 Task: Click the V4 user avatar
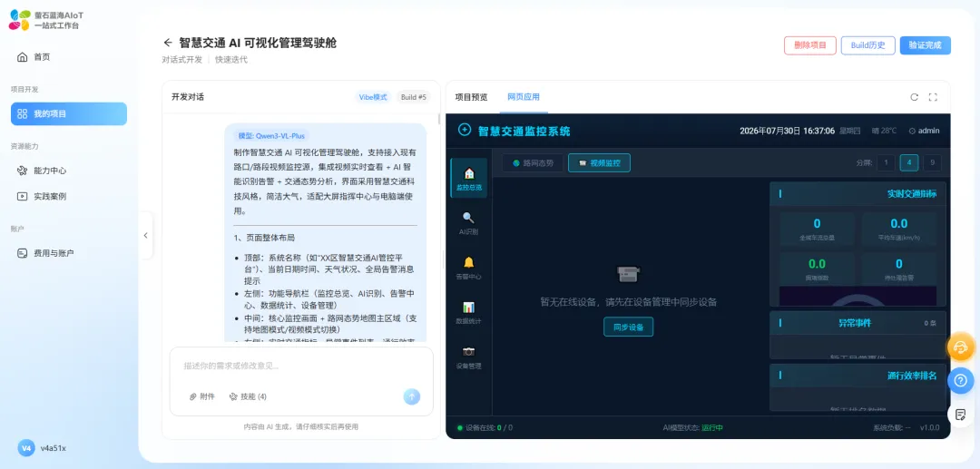[25, 448]
